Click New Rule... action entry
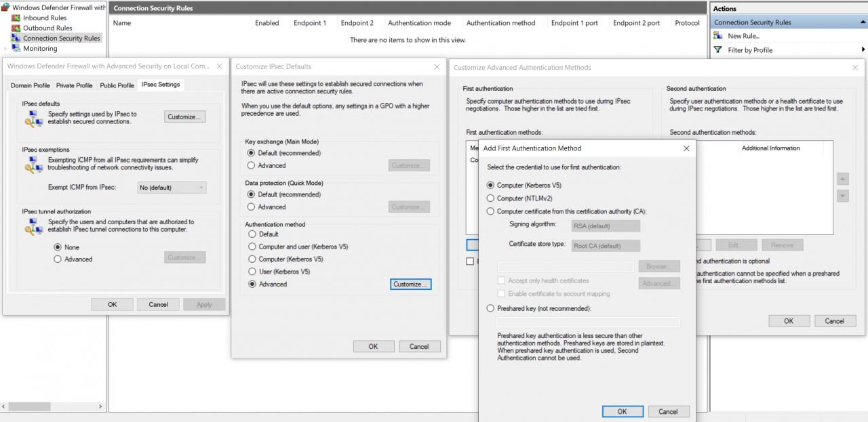Viewport: 868px width, 422px height. (744, 36)
